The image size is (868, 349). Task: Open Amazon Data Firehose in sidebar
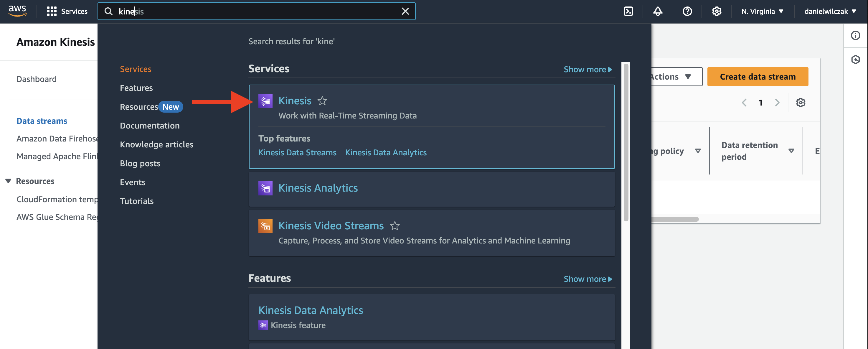tap(57, 139)
